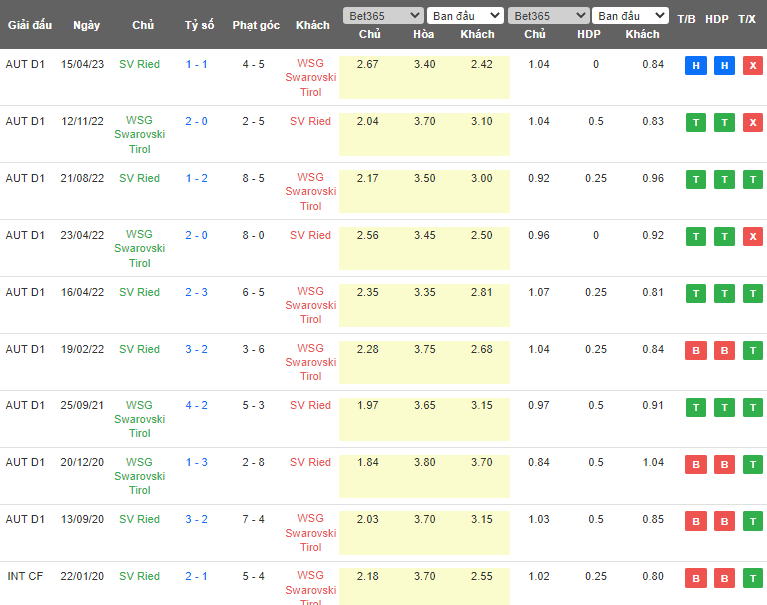The image size is (767, 605).
Task: Click red B badge under T/B for 22/01/20
Action: (695, 579)
